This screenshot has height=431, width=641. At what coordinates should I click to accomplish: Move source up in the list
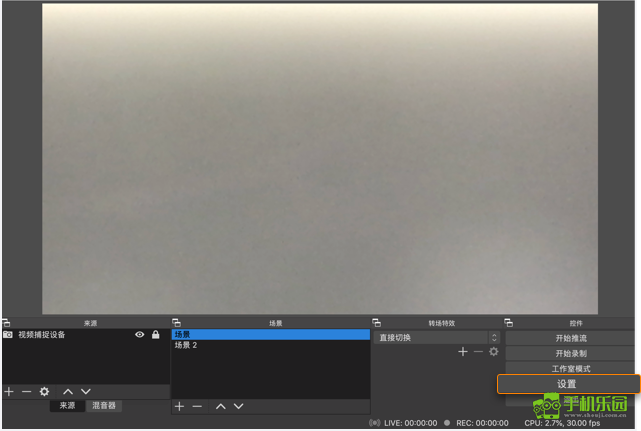pos(68,392)
